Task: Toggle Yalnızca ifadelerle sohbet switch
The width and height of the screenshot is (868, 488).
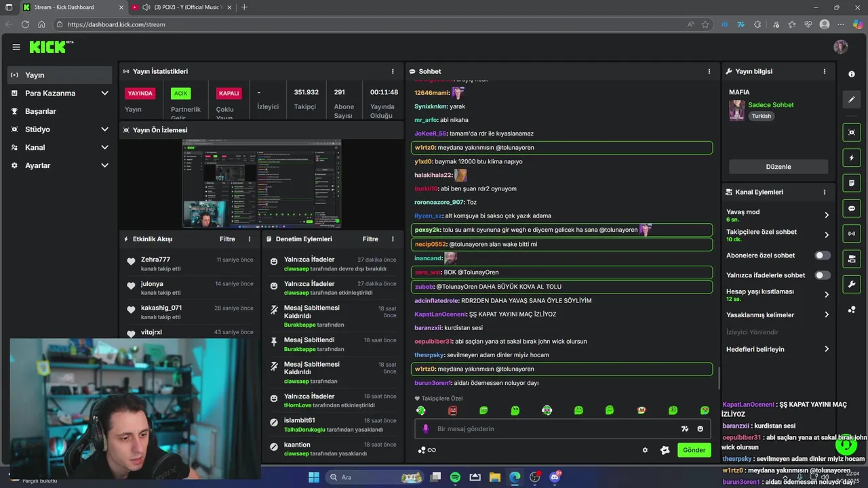Action: click(x=823, y=275)
